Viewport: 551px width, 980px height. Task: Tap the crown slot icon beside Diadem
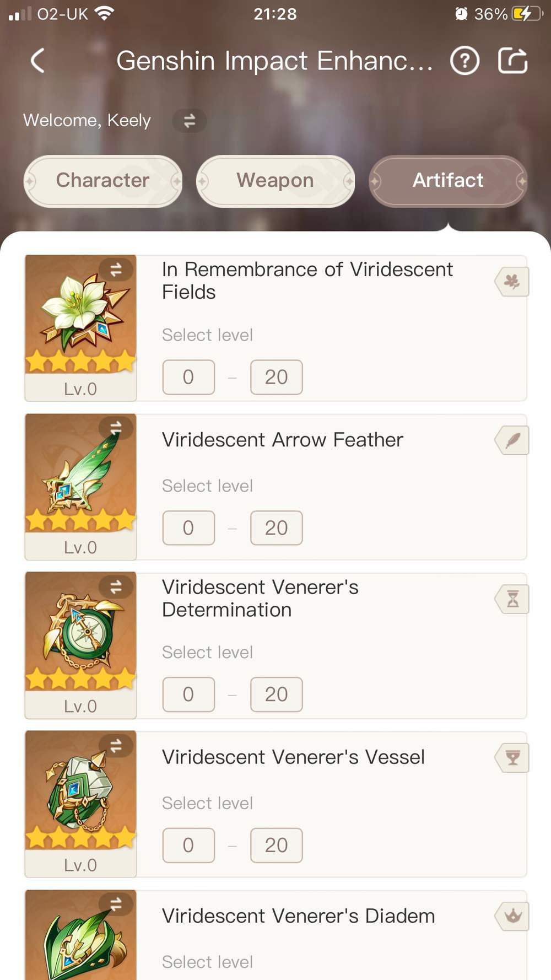coord(512,916)
